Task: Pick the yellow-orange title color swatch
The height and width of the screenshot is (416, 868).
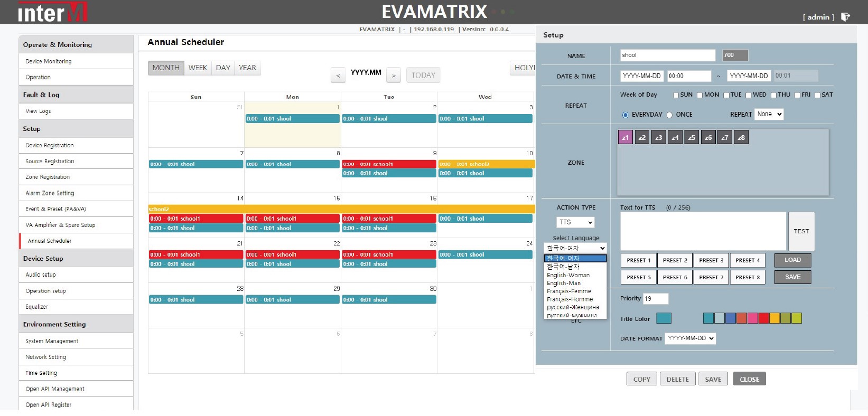Action: click(x=774, y=318)
